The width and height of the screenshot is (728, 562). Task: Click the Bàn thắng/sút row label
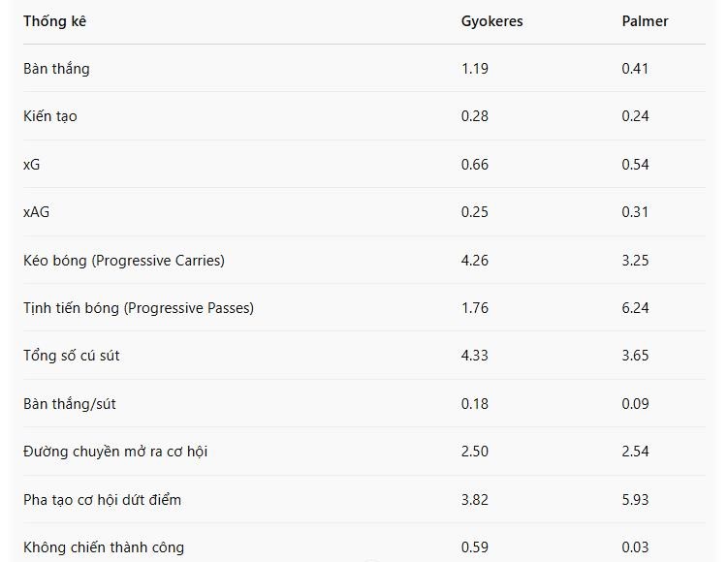pos(70,404)
